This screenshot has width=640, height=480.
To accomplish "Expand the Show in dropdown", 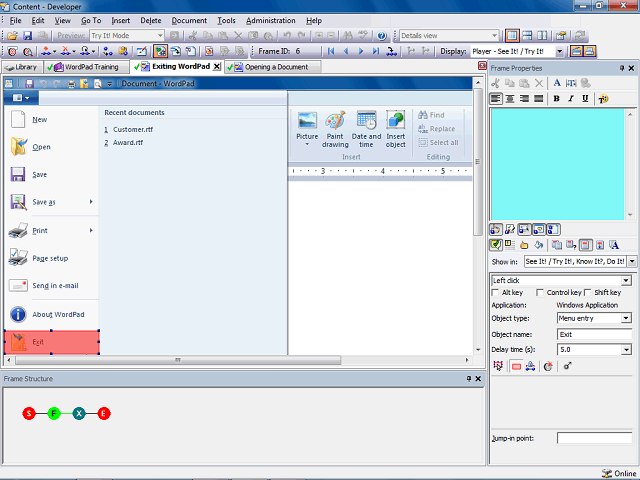I will (x=632, y=261).
